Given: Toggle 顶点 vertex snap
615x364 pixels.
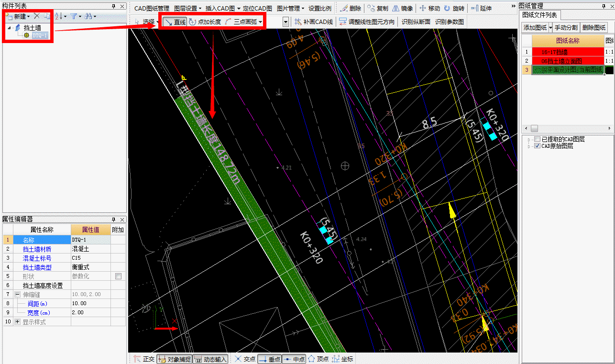Looking at the screenshot, I should [318, 359].
